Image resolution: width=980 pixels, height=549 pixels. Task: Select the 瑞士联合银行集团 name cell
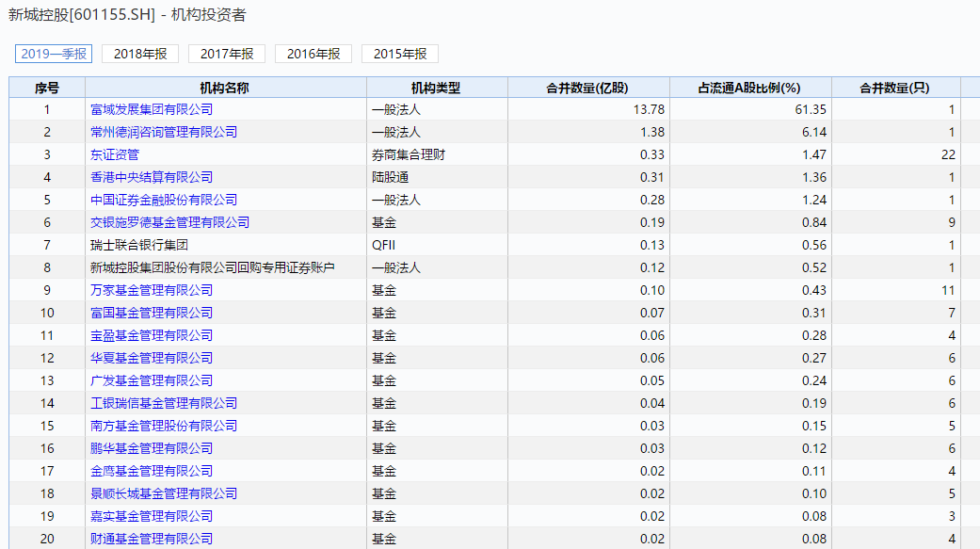click(226, 245)
